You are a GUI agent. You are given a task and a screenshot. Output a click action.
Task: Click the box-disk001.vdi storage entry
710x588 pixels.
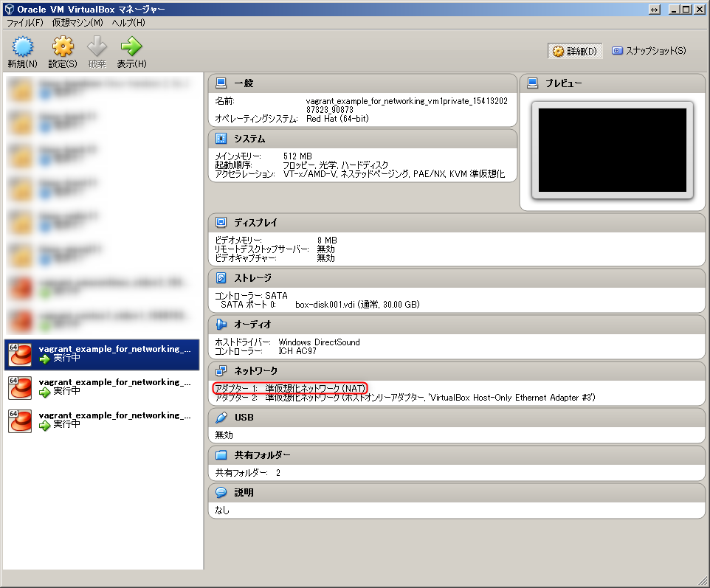click(x=357, y=305)
